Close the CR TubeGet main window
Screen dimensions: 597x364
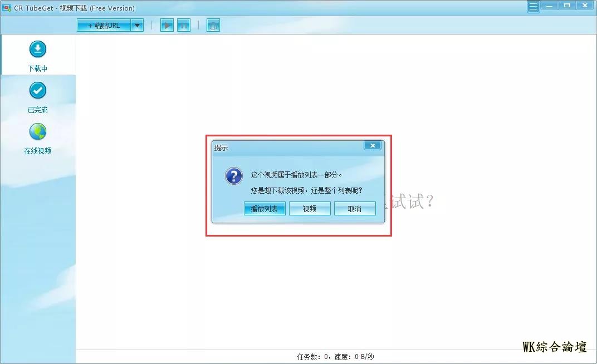click(585, 6)
